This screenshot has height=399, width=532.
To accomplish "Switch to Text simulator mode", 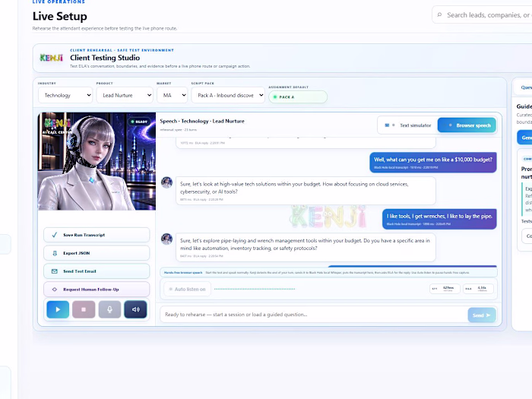I will point(409,125).
